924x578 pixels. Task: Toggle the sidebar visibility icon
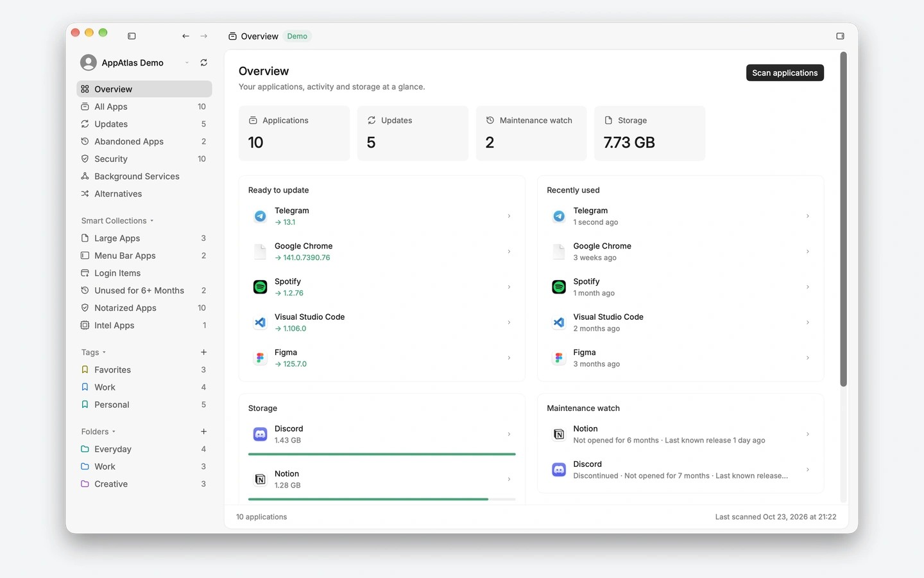[x=132, y=36]
